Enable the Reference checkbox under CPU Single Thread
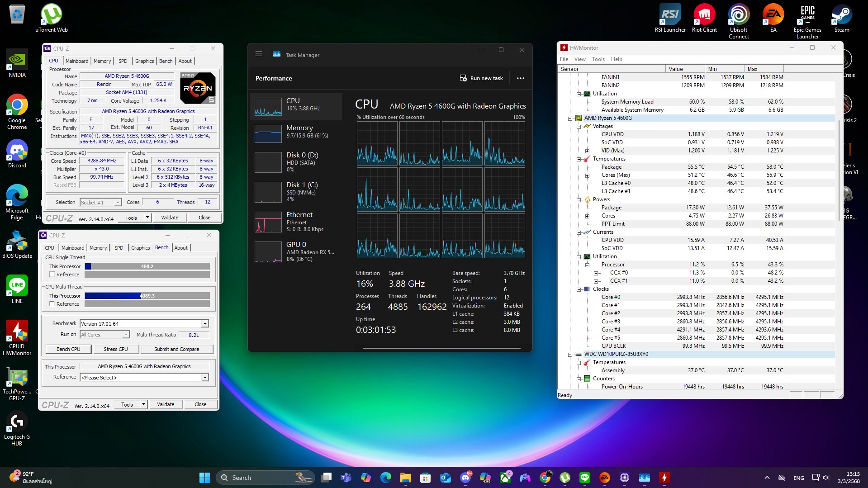Viewport: 868px width, 488px height. (x=52, y=275)
